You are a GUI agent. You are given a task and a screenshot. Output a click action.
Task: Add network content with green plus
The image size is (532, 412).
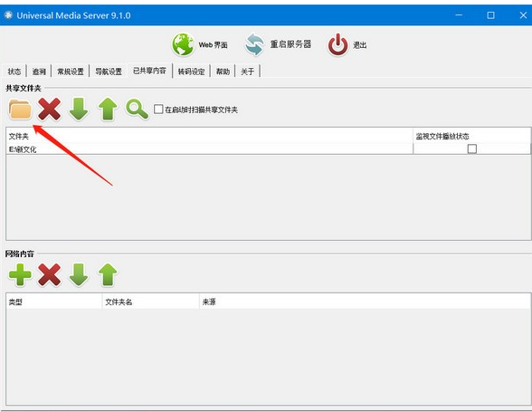click(x=20, y=274)
